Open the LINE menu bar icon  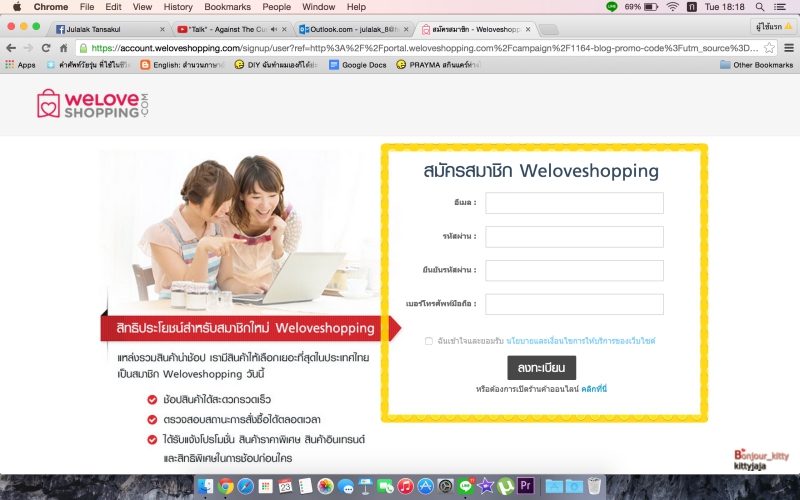(x=611, y=7)
